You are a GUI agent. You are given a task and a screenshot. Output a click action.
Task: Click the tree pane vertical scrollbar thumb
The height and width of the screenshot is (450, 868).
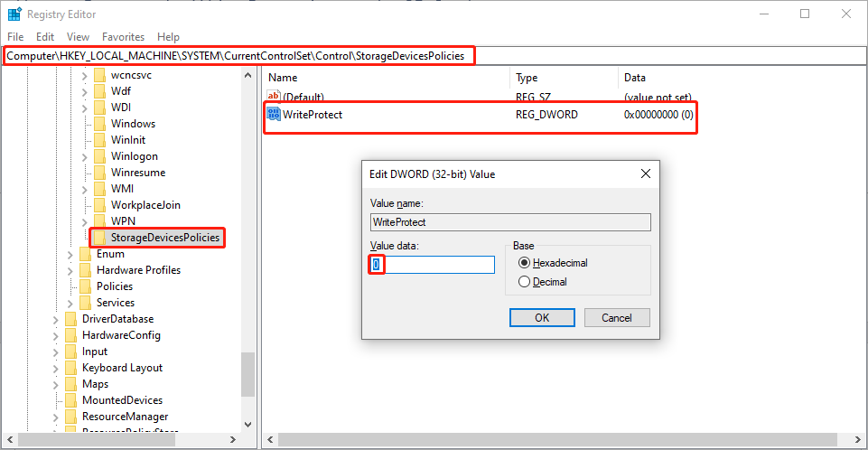(247, 375)
